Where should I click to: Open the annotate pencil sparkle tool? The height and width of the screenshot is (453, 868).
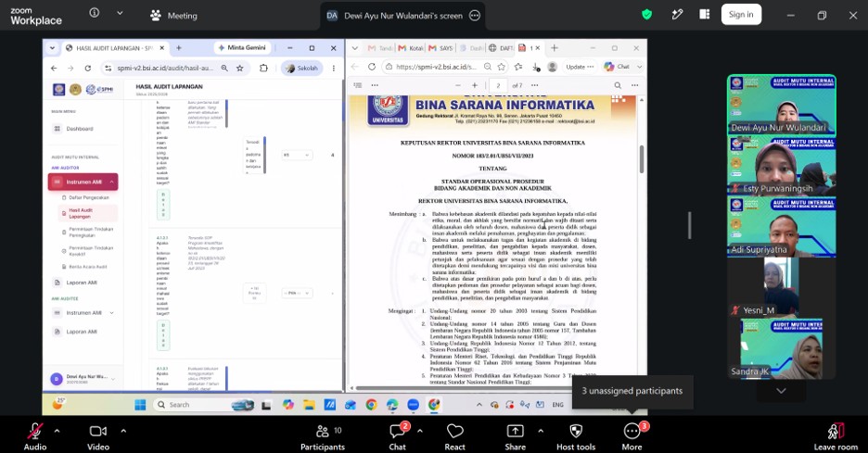[x=677, y=15]
